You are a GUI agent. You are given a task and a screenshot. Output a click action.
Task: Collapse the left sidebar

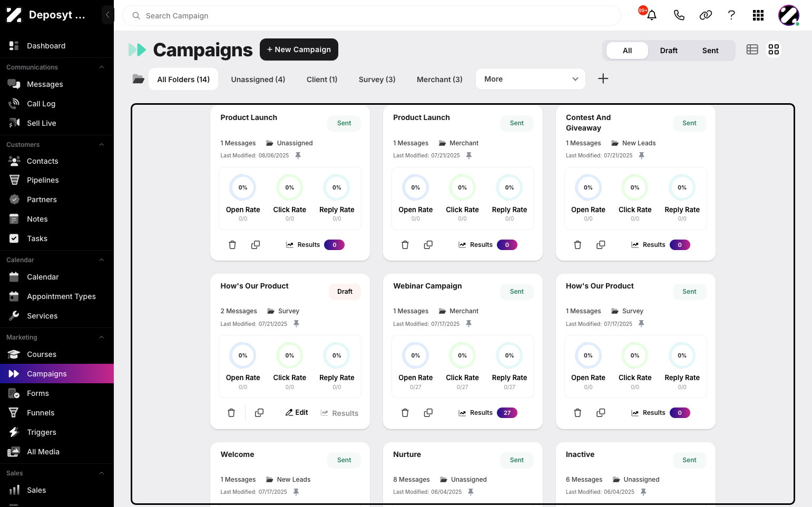107,15
